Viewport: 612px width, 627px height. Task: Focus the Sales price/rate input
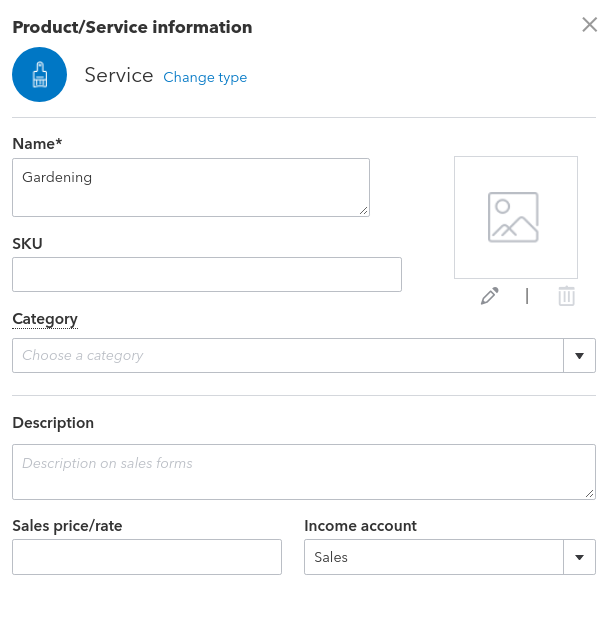147,557
